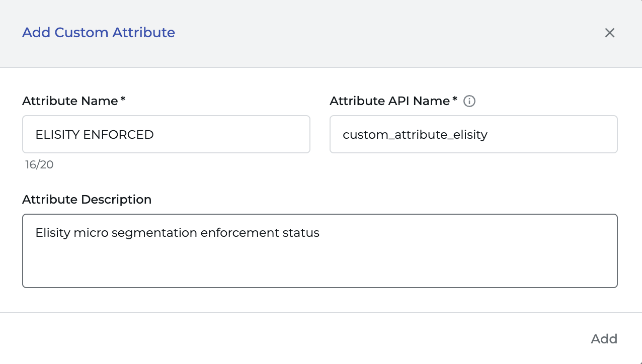Viewport: 642px width, 364px height.
Task: Click the 'Attribute Name' field label
Action: coord(70,101)
